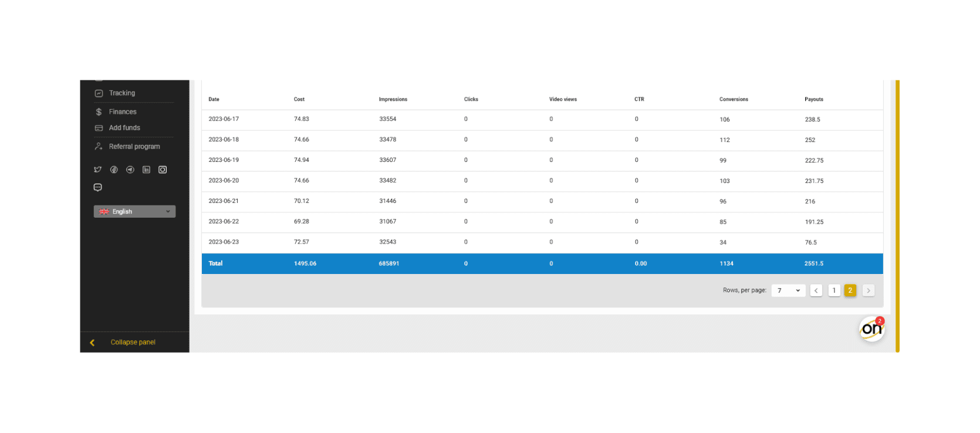Collapse the sidebar via Collapse panel text

coord(133,343)
